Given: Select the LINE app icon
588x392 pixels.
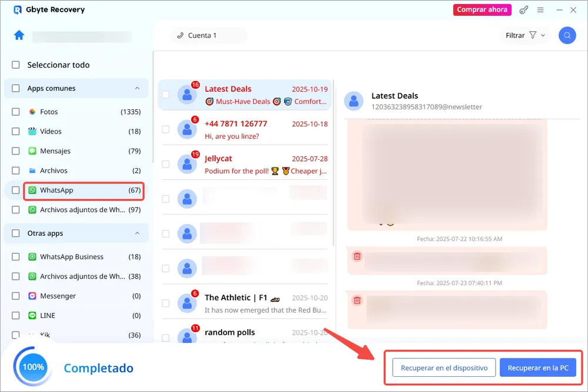Looking at the screenshot, I should (x=31, y=315).
